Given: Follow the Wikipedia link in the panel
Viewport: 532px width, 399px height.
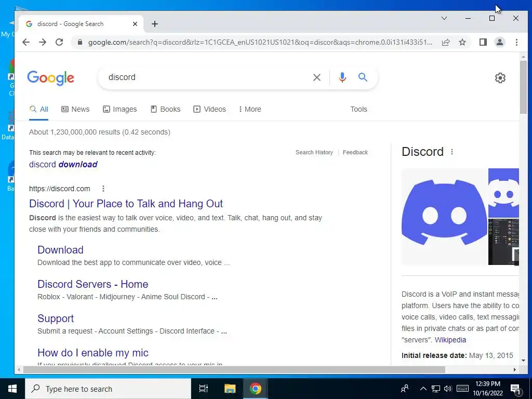Looking at the screenshot, I should click(450, 340).
